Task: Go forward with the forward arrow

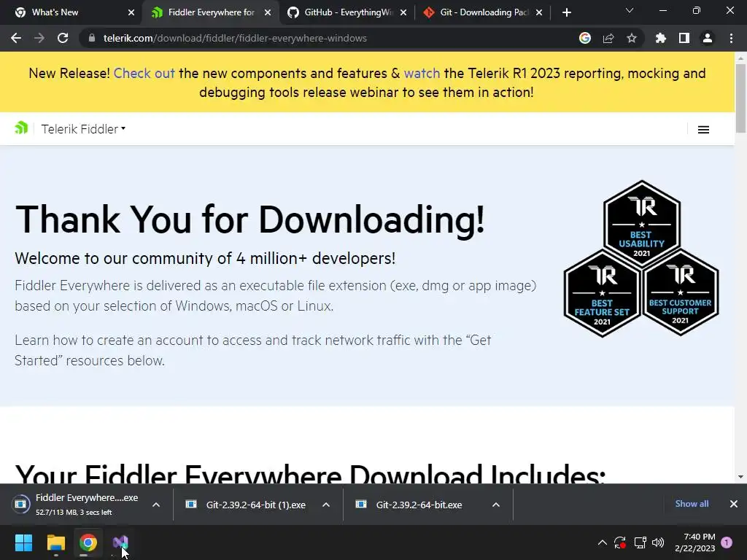Action: [39, 38]
